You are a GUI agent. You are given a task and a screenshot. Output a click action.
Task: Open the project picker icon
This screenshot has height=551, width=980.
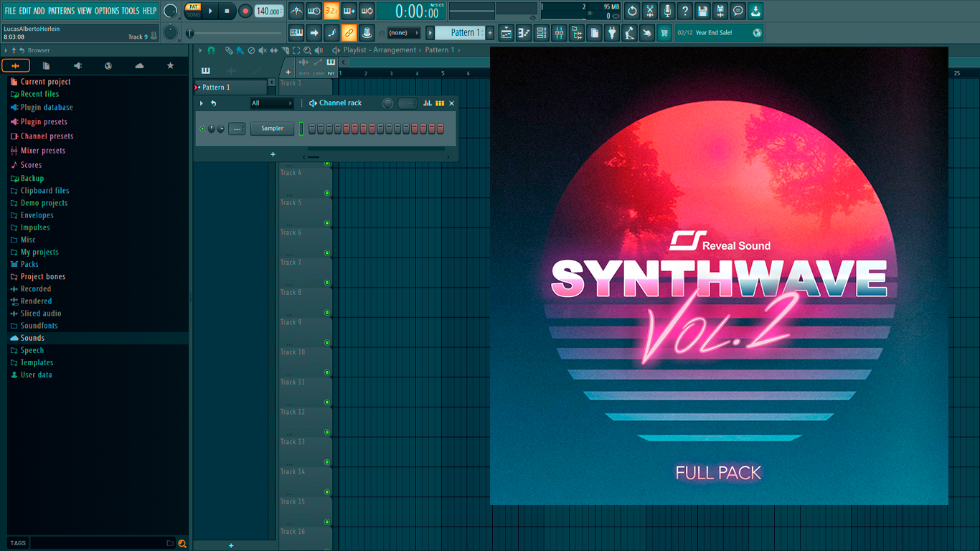pyautogui.click(x=594, y=32)
